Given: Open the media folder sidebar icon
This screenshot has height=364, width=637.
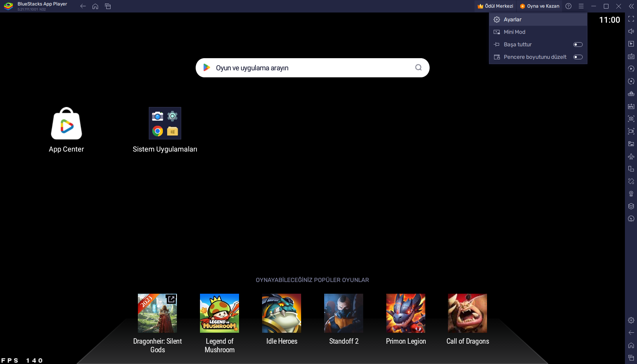Looking at the screenshot, I should (631, 144).
